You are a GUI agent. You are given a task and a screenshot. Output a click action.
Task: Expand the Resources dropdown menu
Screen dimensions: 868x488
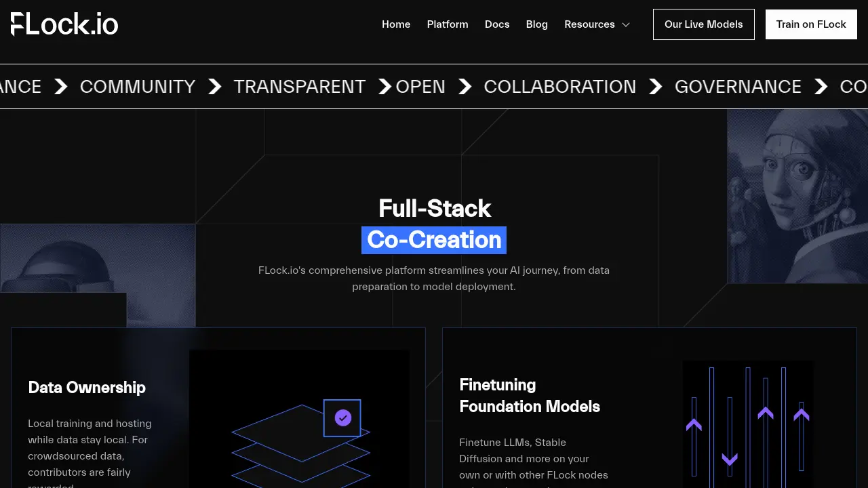point(597,24)
